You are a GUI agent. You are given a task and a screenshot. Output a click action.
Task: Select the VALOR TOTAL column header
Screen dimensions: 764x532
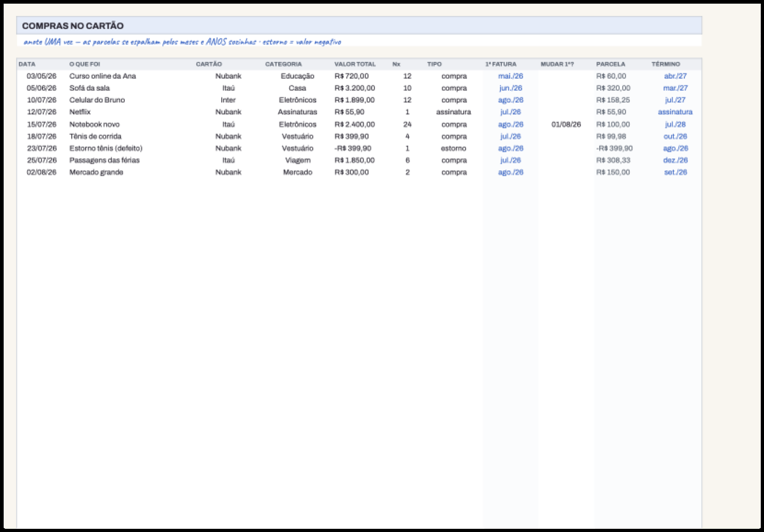pyautogui.click(x=355, y=64)
